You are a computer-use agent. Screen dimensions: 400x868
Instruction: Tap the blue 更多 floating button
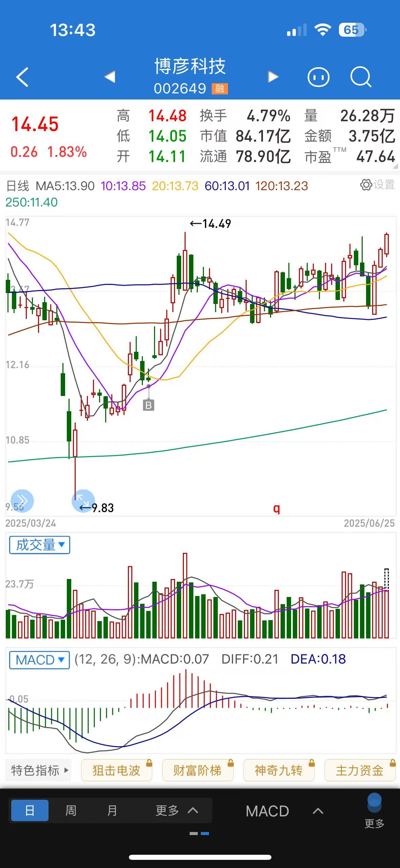pyautogui.click(x=374, y=811)
